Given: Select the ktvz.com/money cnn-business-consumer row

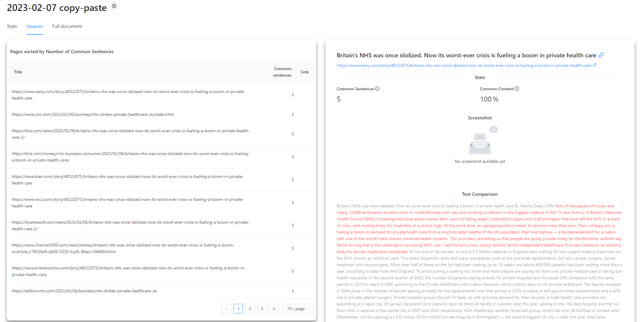Looking at the screenshot, I should (x=161, y=157).
